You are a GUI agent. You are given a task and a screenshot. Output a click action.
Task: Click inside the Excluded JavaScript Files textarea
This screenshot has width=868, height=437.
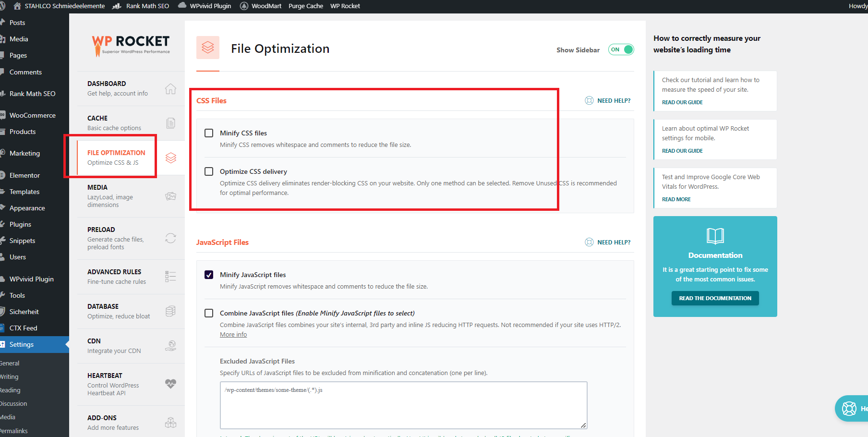pos(404,405)
